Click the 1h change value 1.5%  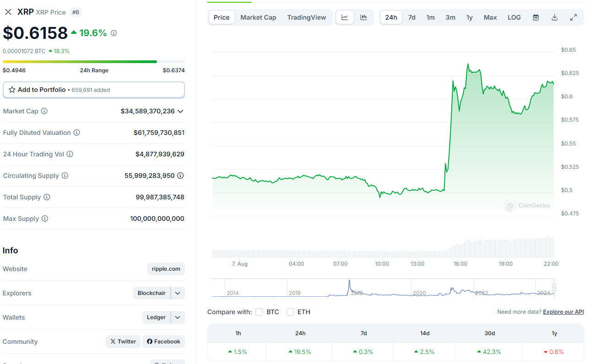tap(238, 352)
